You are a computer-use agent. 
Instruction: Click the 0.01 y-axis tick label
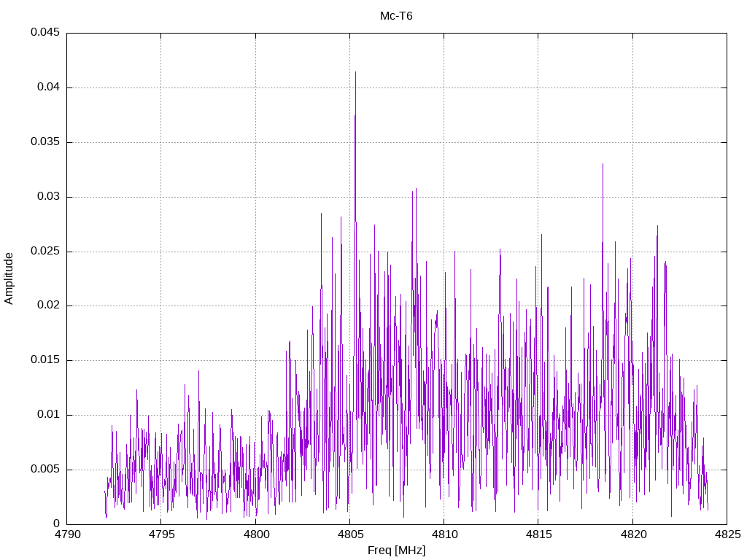tap(49, 415)
